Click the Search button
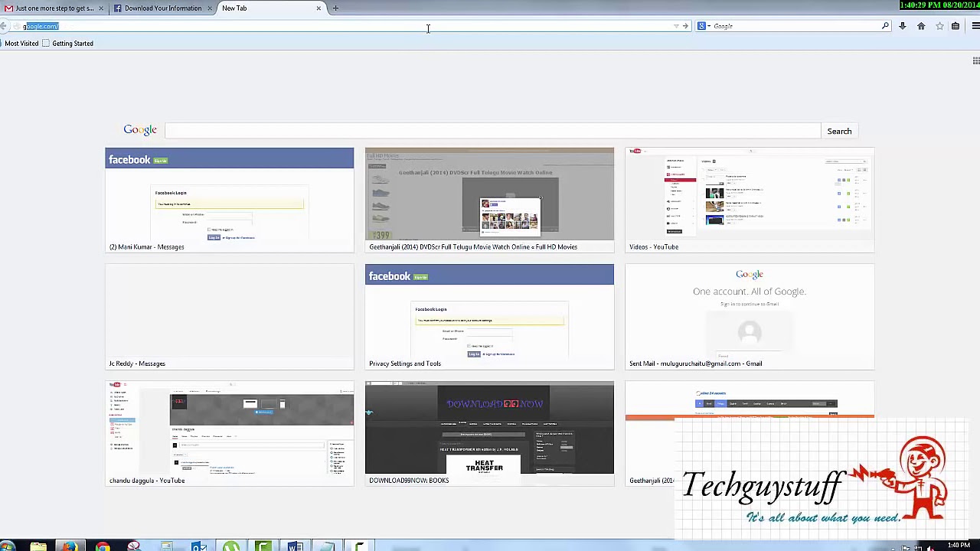980x551 pixels. [839, 131]
